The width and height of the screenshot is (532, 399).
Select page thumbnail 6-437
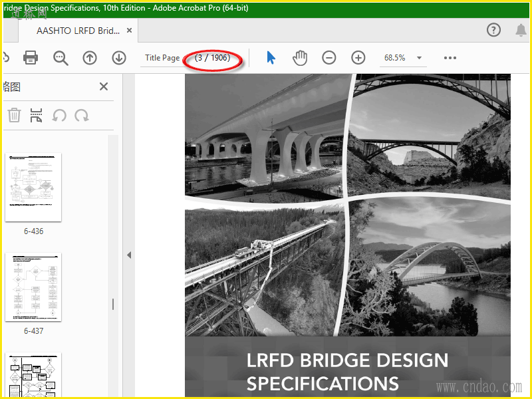tap(33, 287)
